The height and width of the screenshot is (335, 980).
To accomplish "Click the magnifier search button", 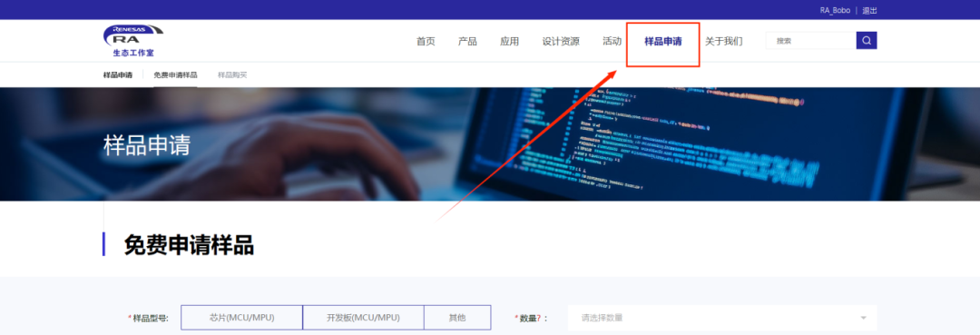I will [867, 41].
